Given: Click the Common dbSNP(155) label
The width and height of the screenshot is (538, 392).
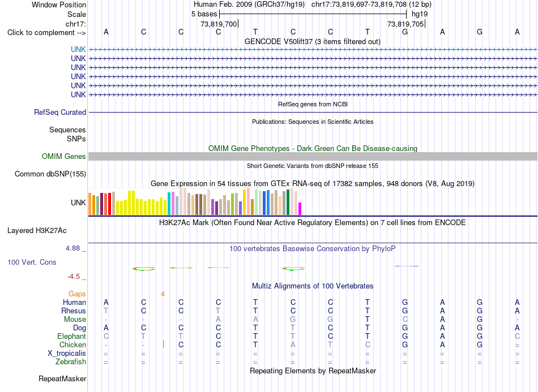Looking at the screenshot, I should 50,174.
